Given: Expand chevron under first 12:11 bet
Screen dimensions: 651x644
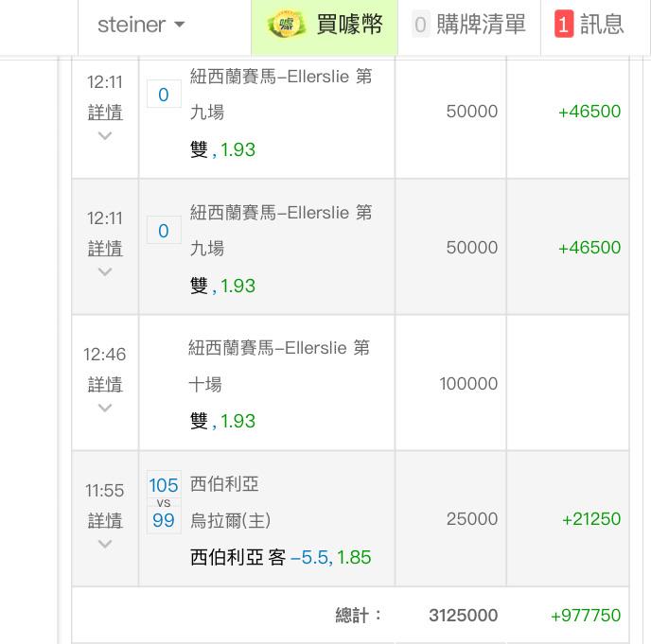Looking at the screenshot, I should (x=105, y=135).
